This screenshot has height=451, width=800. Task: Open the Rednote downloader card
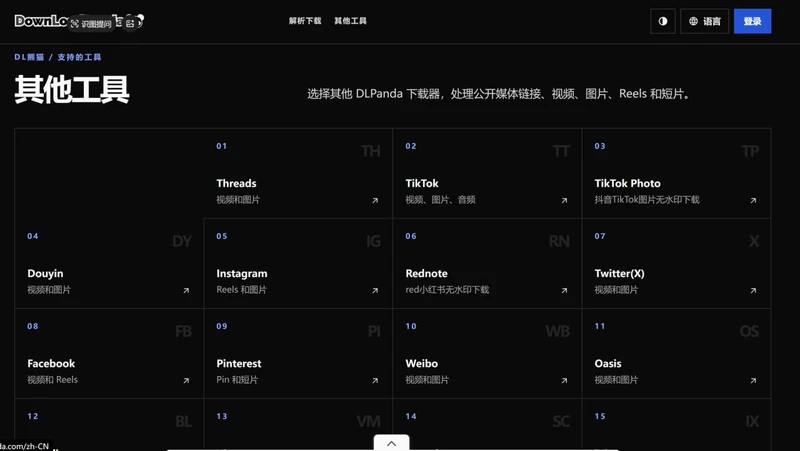pyautogui.click(x=487, y=263)
